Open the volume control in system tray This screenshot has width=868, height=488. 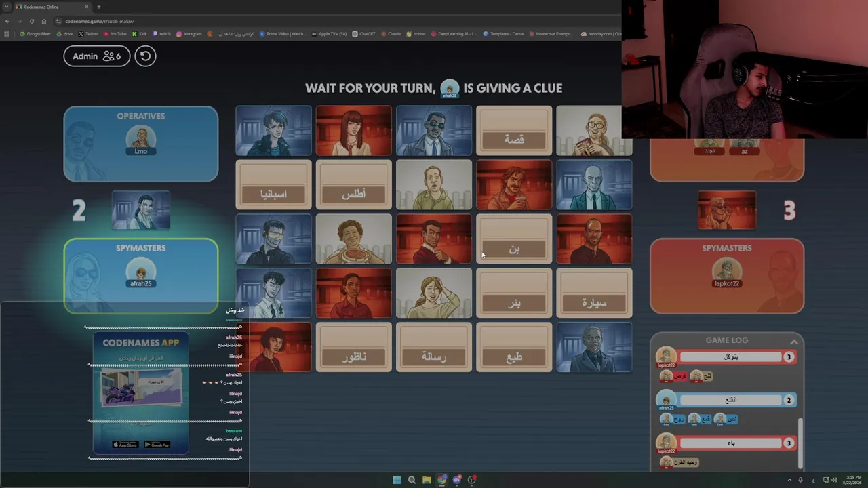point(834,480)
